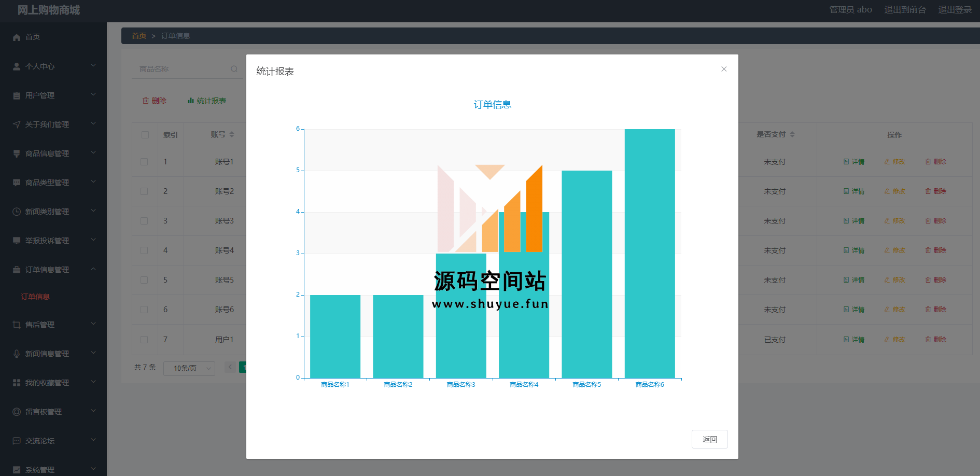Click 详情 in the 用户1 row

(854, 340)
